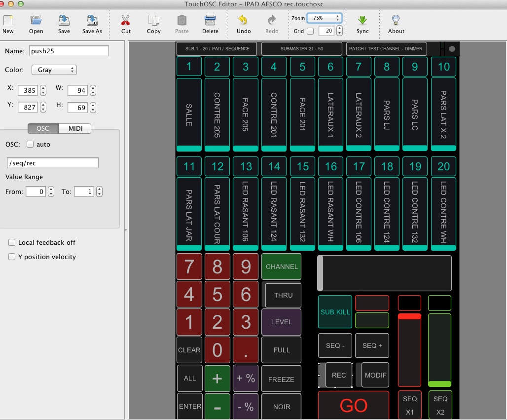Toggle the OSC auto checkbox
This screenshot has width=507, height=420.
tap(30, 145)
